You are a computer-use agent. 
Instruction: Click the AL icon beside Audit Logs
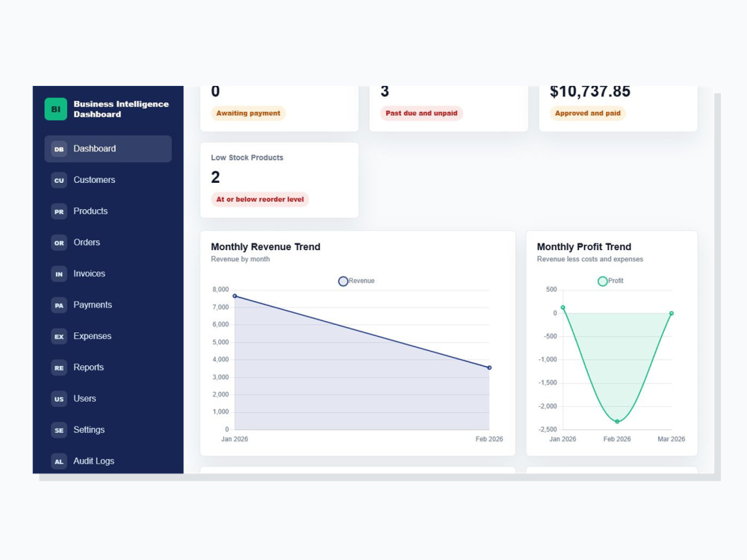click(x=59, y=461)
